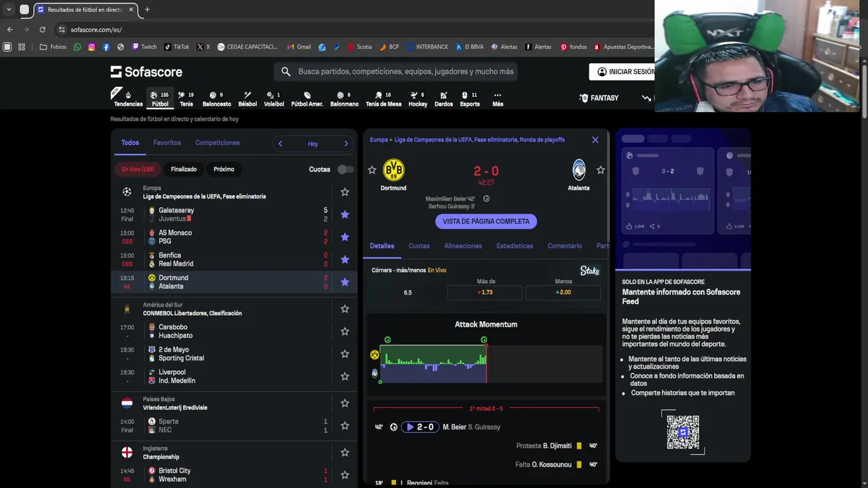This screenshot has height=488, width=868.
Task: Open the Cuotas tab in match panel
Action: 419,246
